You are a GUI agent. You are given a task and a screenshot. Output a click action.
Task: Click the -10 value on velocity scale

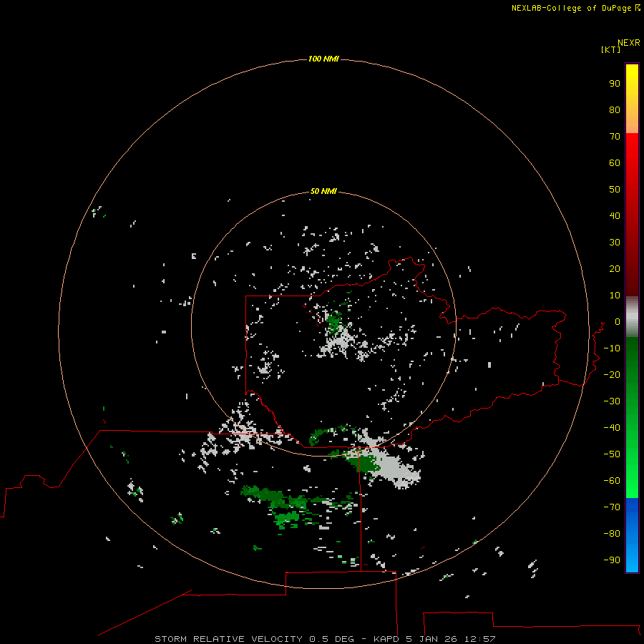pos(612,348)
